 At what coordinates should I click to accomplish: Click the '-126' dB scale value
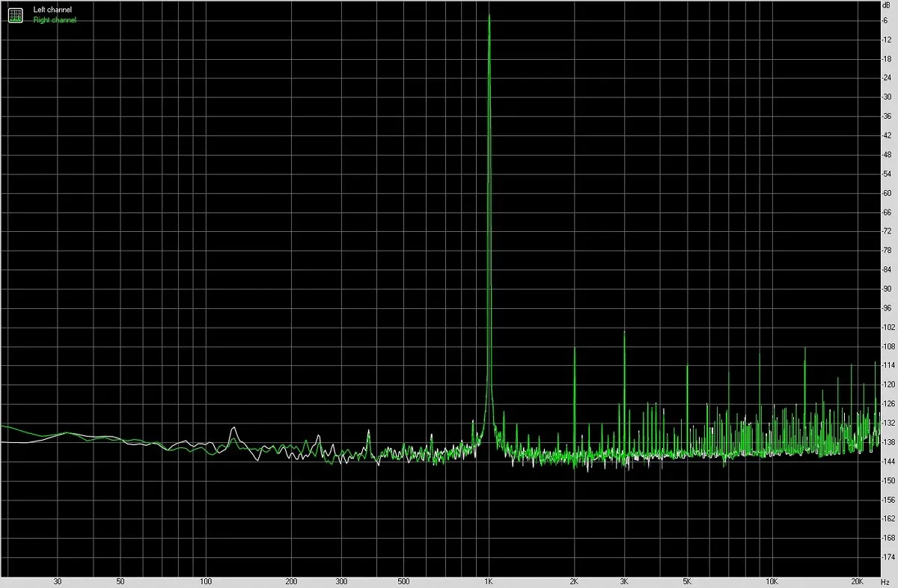coord(887,404)
